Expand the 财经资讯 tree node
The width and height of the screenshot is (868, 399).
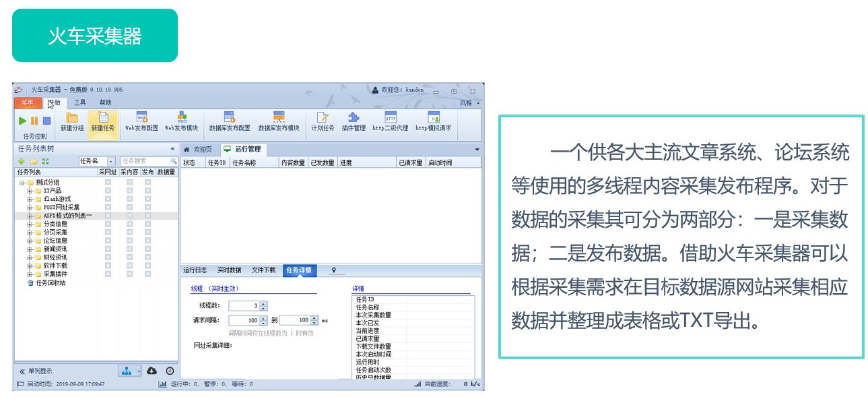tap(30, 257)
